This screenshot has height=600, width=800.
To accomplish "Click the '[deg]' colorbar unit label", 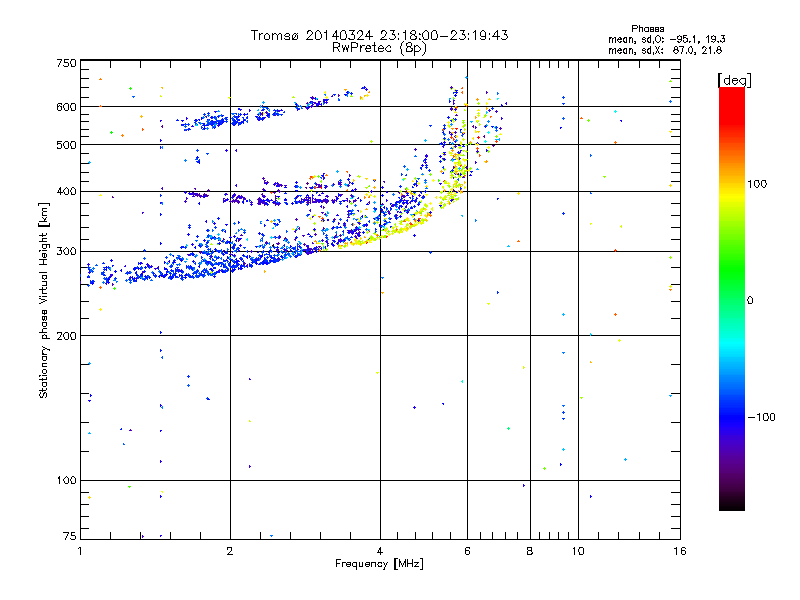I will [x=734, y=81].
